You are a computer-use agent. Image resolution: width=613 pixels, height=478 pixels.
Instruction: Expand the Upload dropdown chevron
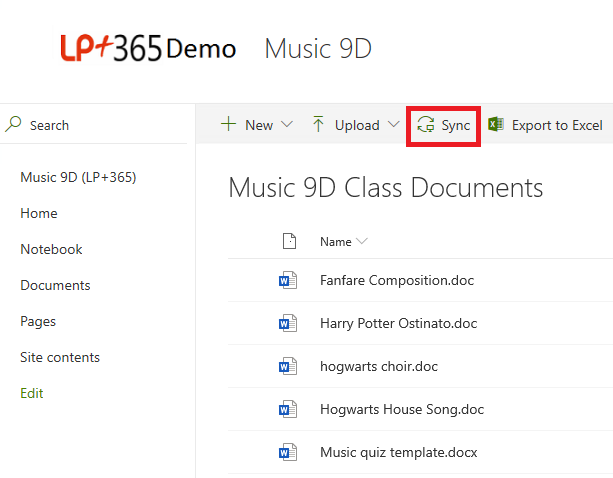pos(393,124)
